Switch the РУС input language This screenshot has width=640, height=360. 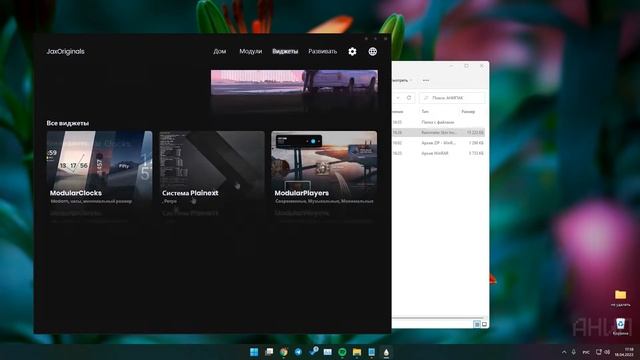tap(586, 352)
